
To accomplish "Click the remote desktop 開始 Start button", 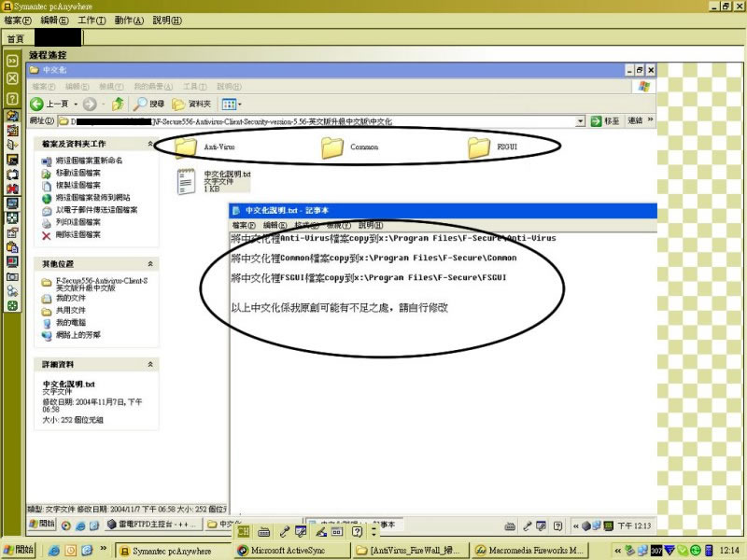I will (42, 525).
